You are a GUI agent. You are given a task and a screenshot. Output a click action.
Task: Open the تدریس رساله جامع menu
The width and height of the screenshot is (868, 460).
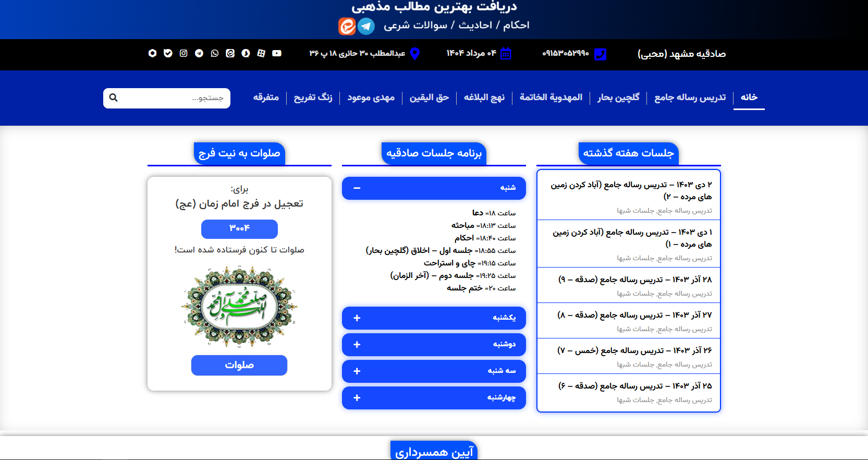pyautogui.click(x=690, y=98)
